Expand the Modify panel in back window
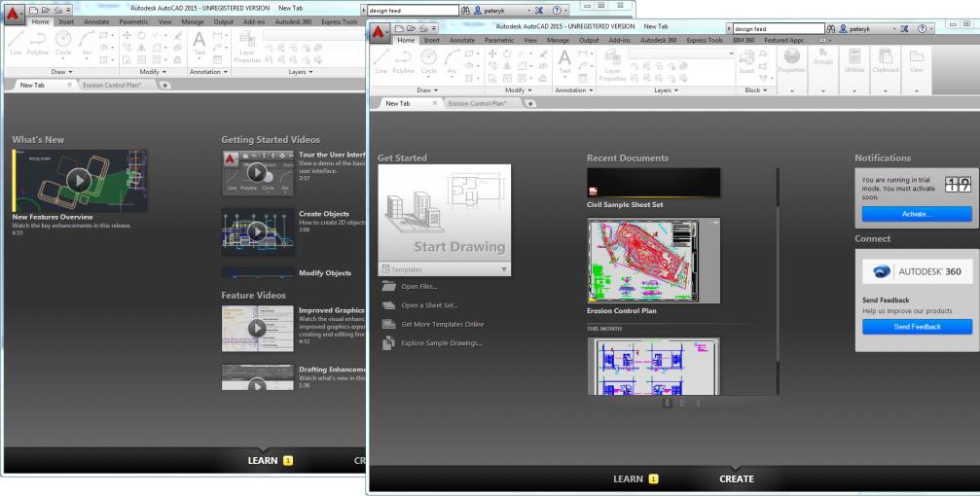Viewport: 980px width, 496px height. pos(153,72)
